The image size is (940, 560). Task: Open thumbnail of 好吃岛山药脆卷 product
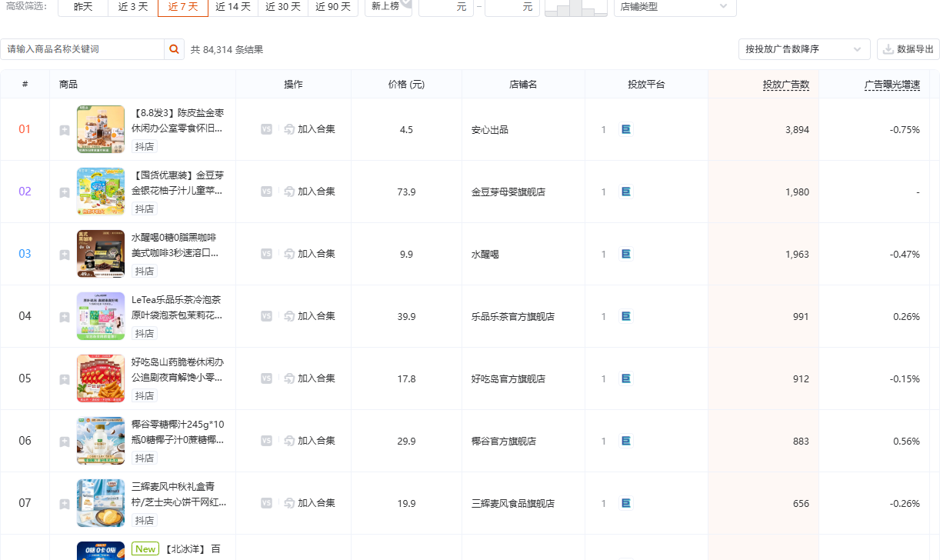coord(101,378)
